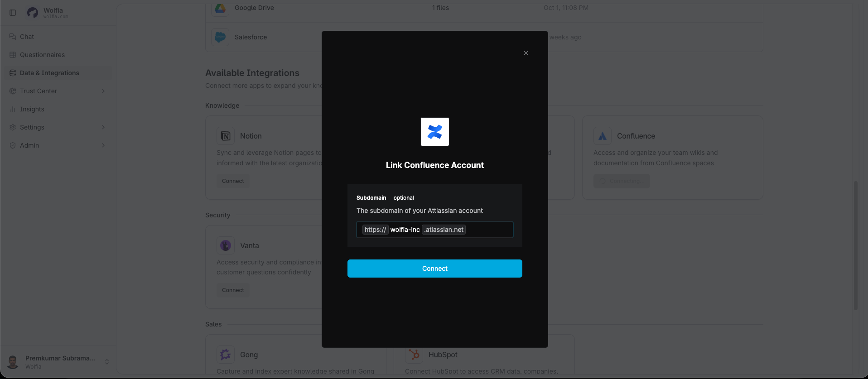
Task: Click the Vanta integration icon
Action: tap(226, 245)
